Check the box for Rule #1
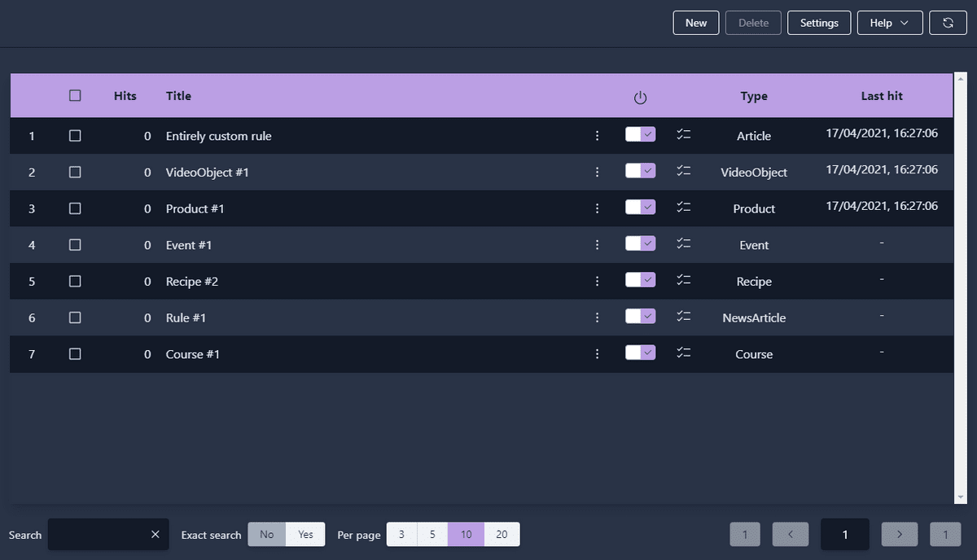 point(75,317)
